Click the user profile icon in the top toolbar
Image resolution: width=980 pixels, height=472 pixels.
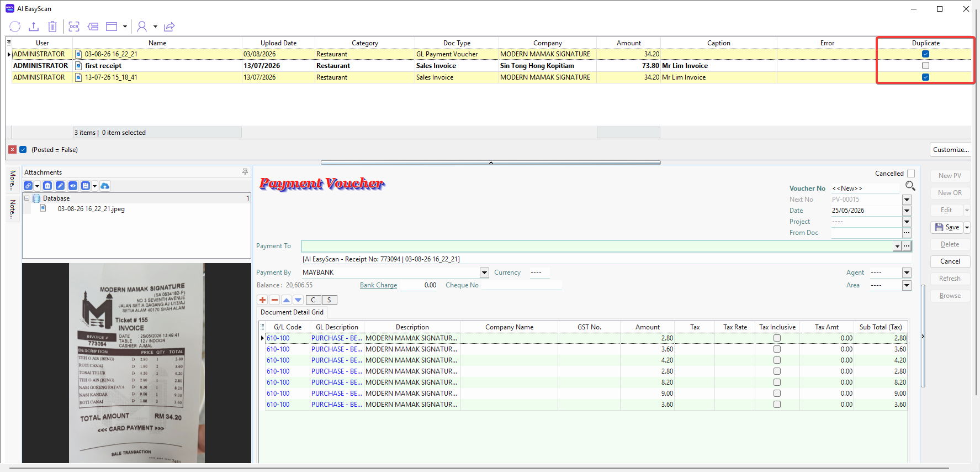[x=142, y=27]
